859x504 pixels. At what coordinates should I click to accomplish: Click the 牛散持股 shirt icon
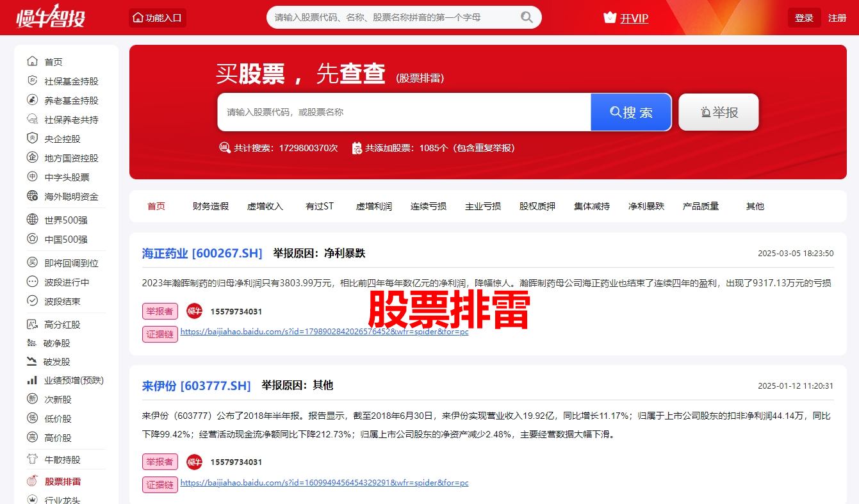coord(32,459)
